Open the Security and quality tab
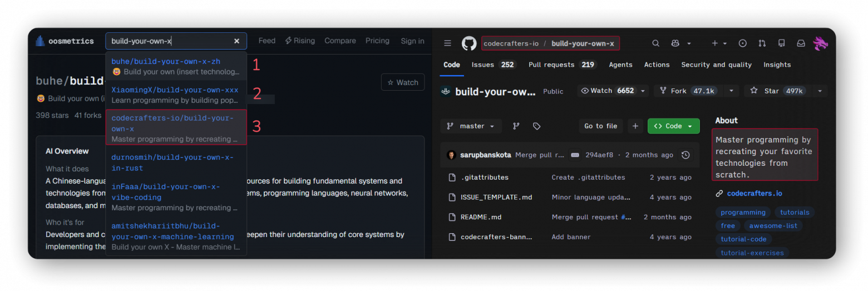Viewport: 868px width, 291px height. pyautogui.click(x=716, y=65)
